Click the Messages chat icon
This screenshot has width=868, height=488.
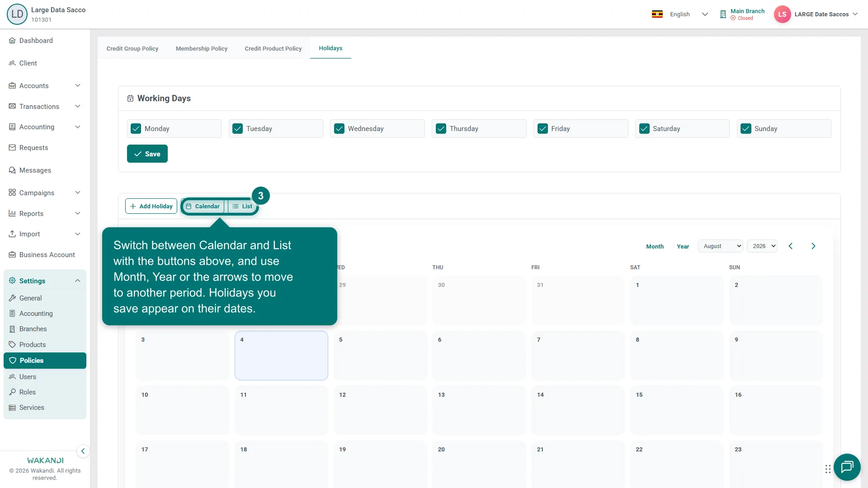tap(12, 170)
